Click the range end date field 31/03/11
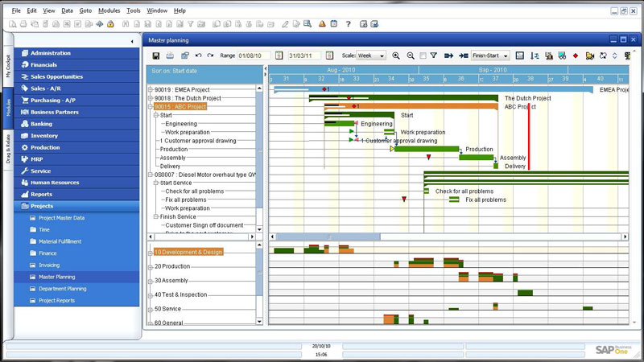 point(304,56)
